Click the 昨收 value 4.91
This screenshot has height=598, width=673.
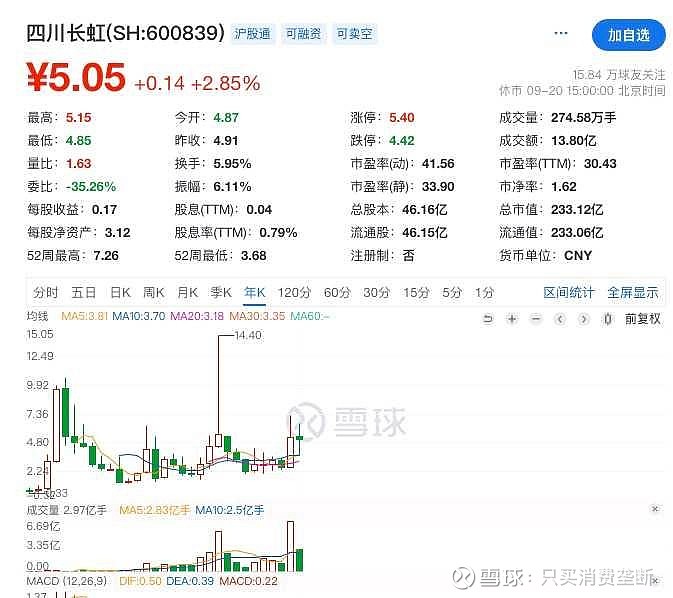(x=226, y=141)
